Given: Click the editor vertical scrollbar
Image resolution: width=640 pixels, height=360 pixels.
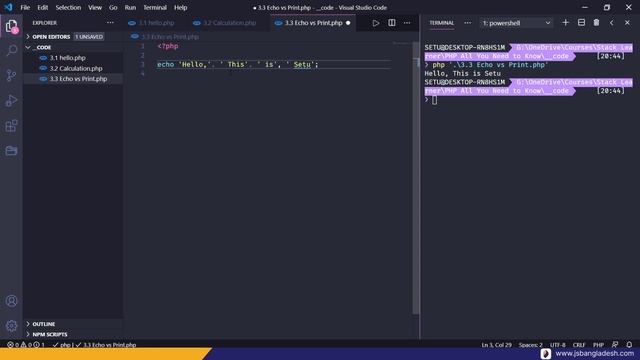Looking at the screenshot, I should pos(416,178).
